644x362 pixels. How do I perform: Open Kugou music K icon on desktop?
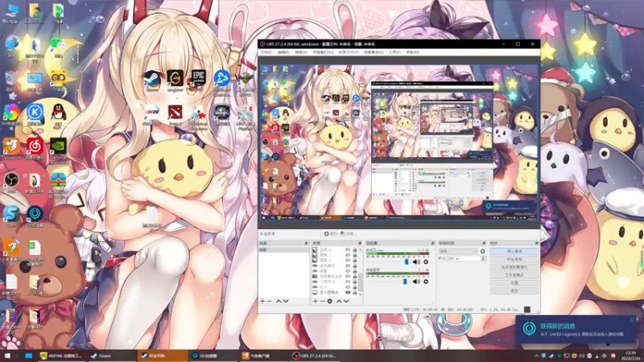pos(35,113)
